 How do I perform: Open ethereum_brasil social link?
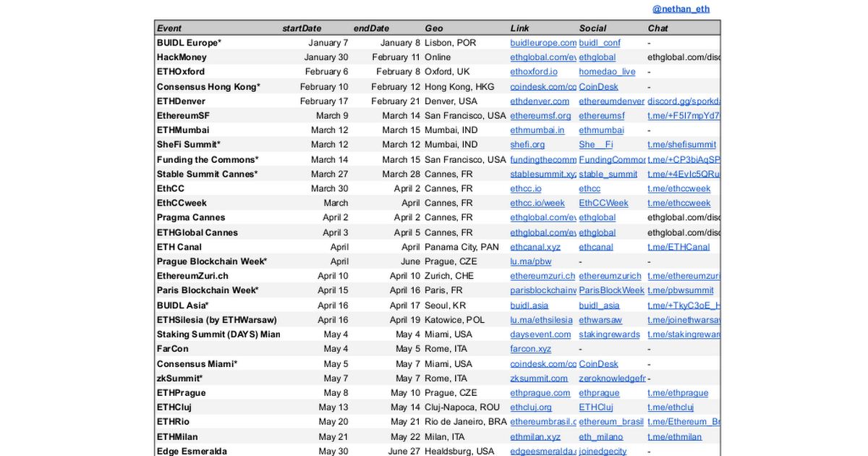click(611, 422)
